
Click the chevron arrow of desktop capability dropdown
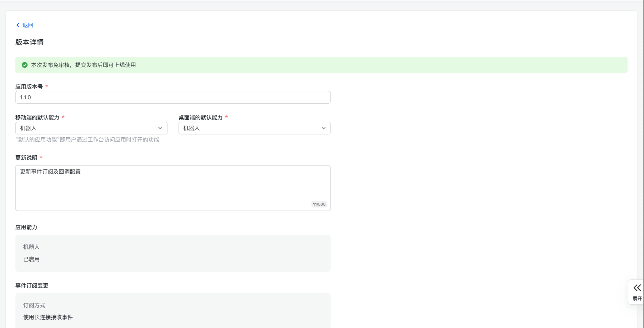324,128
